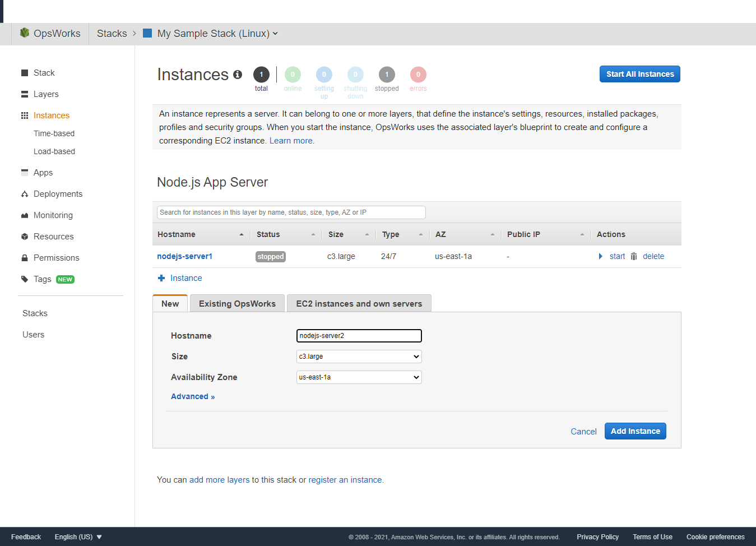Open Cookie preferences in footer
Image resolution: width=756 pixels, height=546 pixels.
tap(716, 537)
